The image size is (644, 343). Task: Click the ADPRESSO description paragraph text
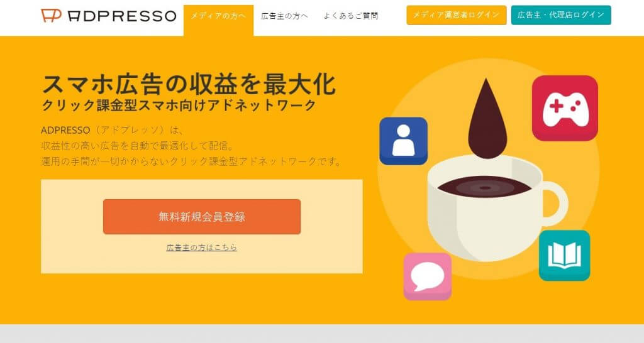[191, 146]
